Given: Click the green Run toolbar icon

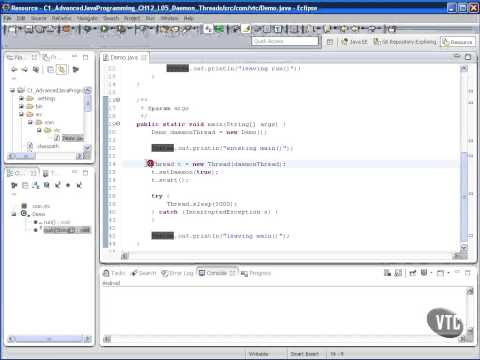Looking at the screenshot, I should point(104,29).
